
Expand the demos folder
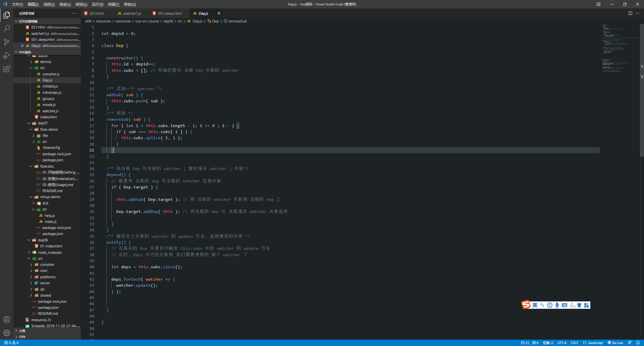[x=46, y=62]
